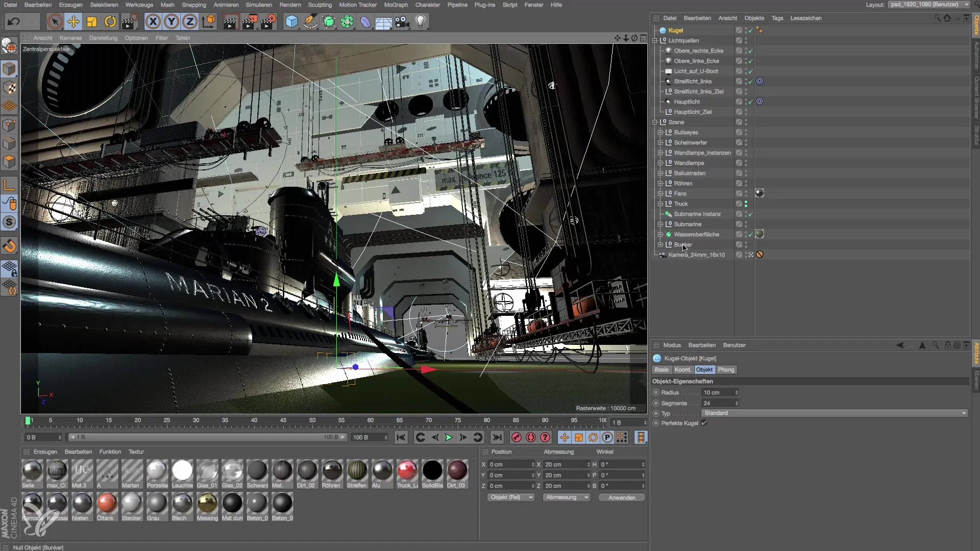Image resolution: width=980 pixels, height=551 pixels.
Task: Add a cube primitive object
Action: 291,21
